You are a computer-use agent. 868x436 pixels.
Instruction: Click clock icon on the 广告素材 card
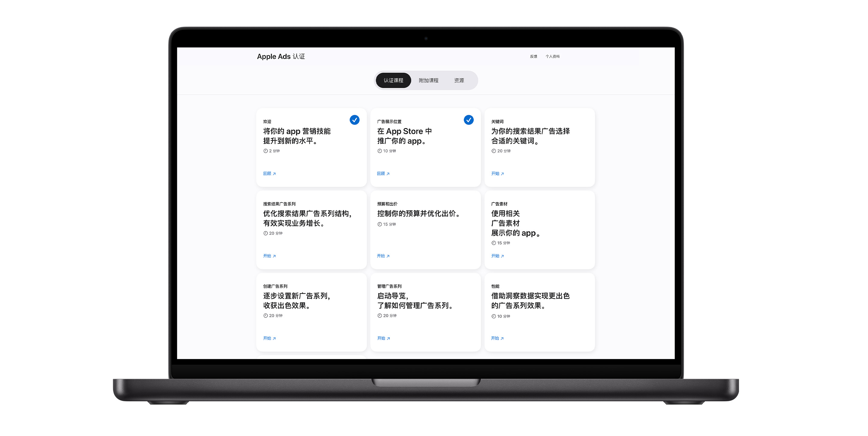click(494, 243)
